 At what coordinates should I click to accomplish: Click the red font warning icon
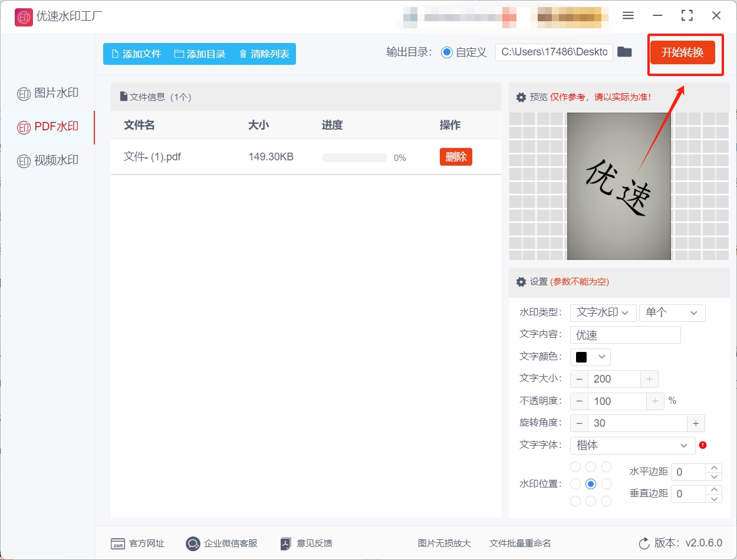click(x=702, y=445)
